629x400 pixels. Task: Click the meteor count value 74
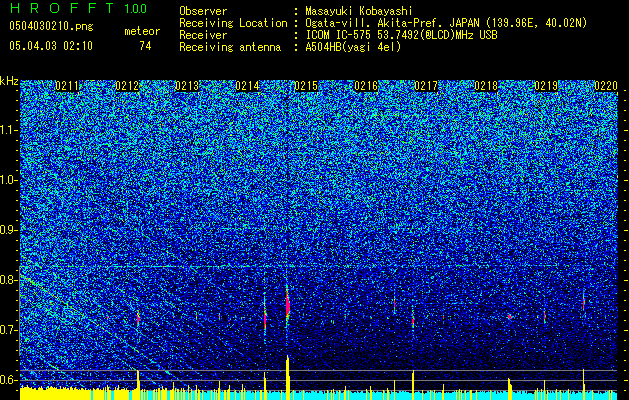[145, 46]
